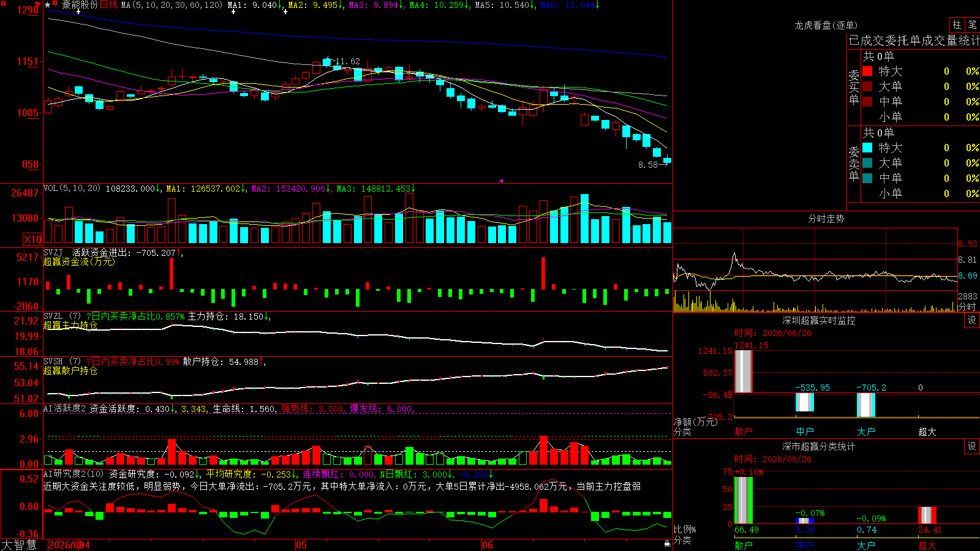980x551 pixels.
Task: Click the white star icon beside 豪能股份
Action: [x=48, y=5]
